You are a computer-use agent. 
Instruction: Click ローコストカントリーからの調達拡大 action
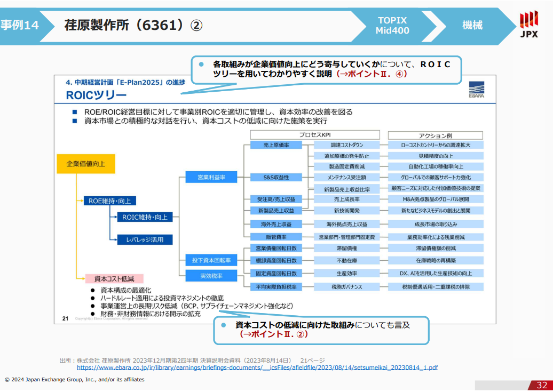pyautogui.click(x=436, y=145)
